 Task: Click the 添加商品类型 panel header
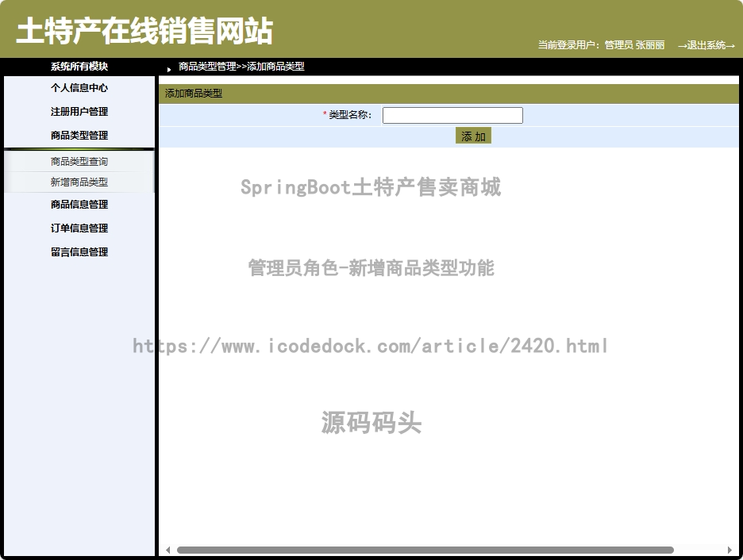tap(448, 94)
